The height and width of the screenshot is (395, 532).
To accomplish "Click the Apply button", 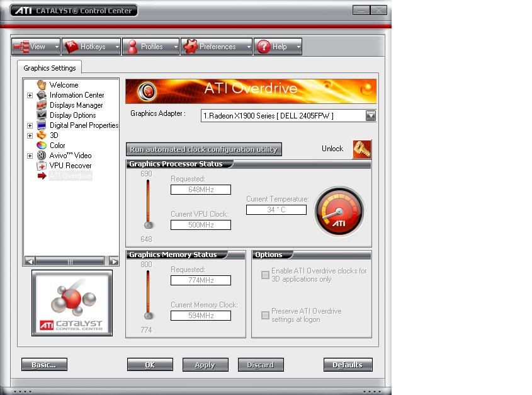I will (x=205, y=365).
